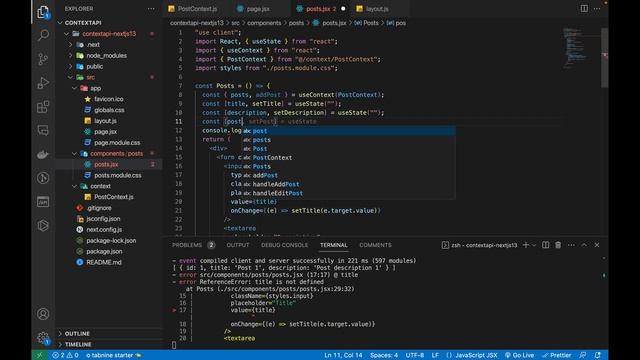Viewport: 640px width, 360px height.
Task: Click the feedback icon in status bar
Action: pos(582,355)
